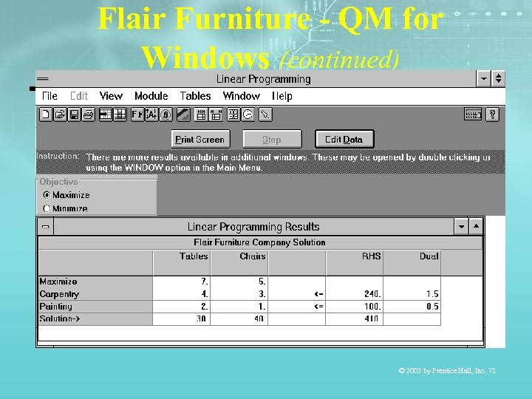Image resolution: width=532 pixels, height=399 pixels.
Task: Click the solution value 410
Action: pos(355,319)
